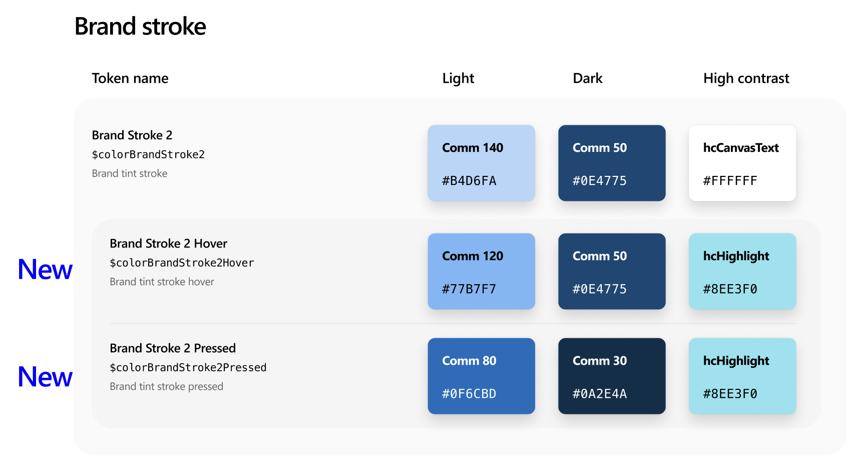Click hcHighlight swatch in Brand Stroke 2 Pressed row
This screenshot has width=868, height=458.
742,376
